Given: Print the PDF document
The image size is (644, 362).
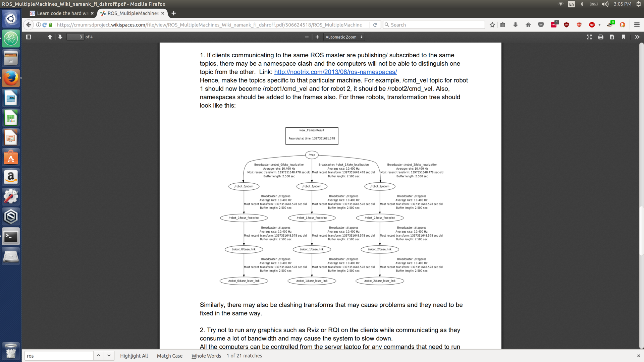Looking at the screenshot, I should pyautogui.click(x=601, y=37).
